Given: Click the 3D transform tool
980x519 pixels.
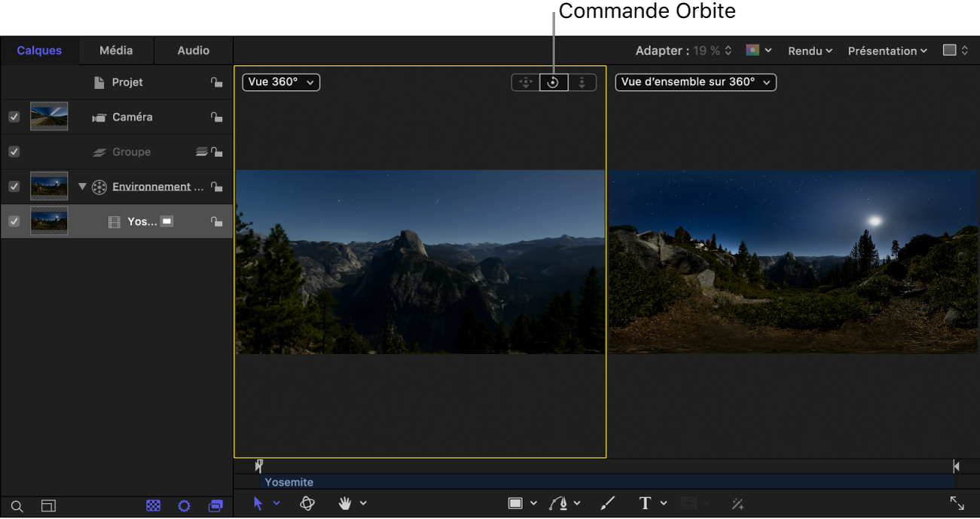Looking at the screenshot, I should 307,503.
